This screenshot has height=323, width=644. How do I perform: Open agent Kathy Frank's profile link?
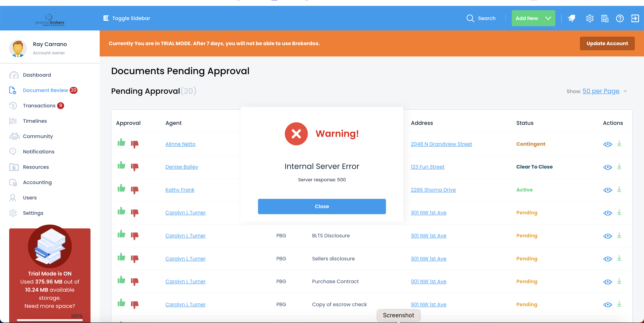(x=180, y=190)
